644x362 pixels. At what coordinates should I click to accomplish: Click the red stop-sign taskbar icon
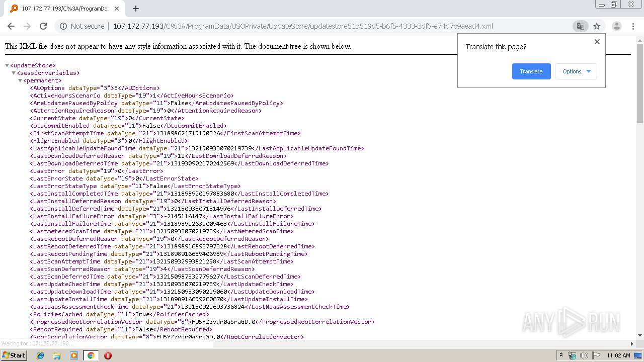[108, 355]
